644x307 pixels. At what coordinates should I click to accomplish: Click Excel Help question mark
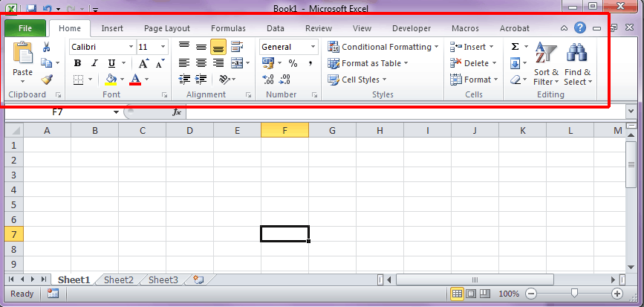[580, 28]
